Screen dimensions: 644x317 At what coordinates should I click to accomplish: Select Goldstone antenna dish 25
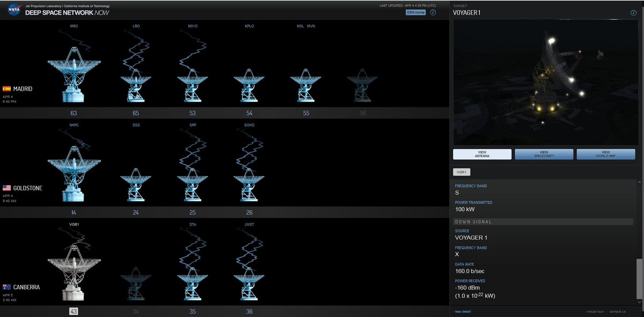click(193, 185)
